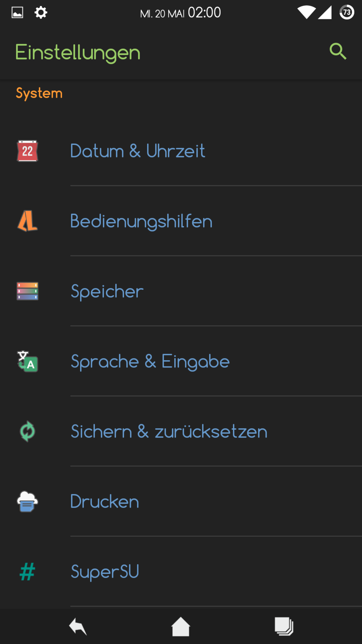362x644 pixels.
Task: Open Sprache & Eingabe settings
Action: pos(150,361)
